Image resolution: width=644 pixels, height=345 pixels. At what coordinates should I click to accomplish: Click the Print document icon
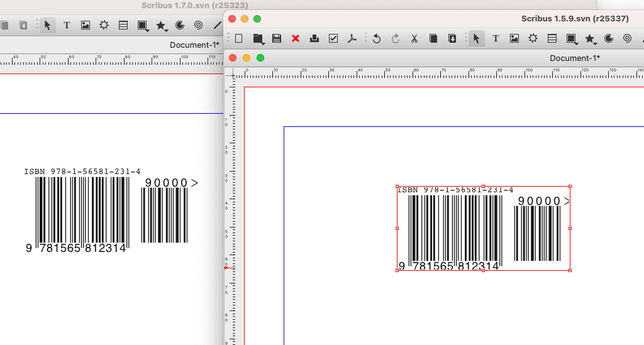point(314,38)
